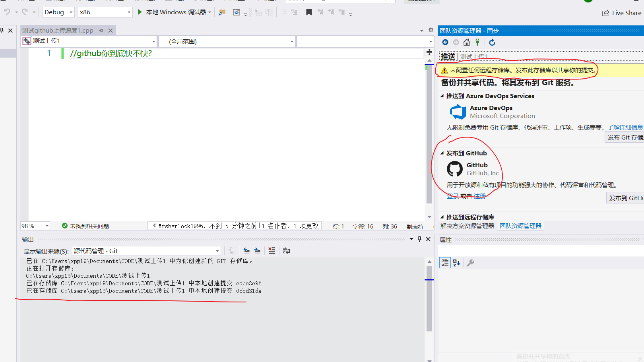Toggle auto-hide pin on 输出 panel
Image resolution: width=644 pixels, height=362 pixels.
419,239
